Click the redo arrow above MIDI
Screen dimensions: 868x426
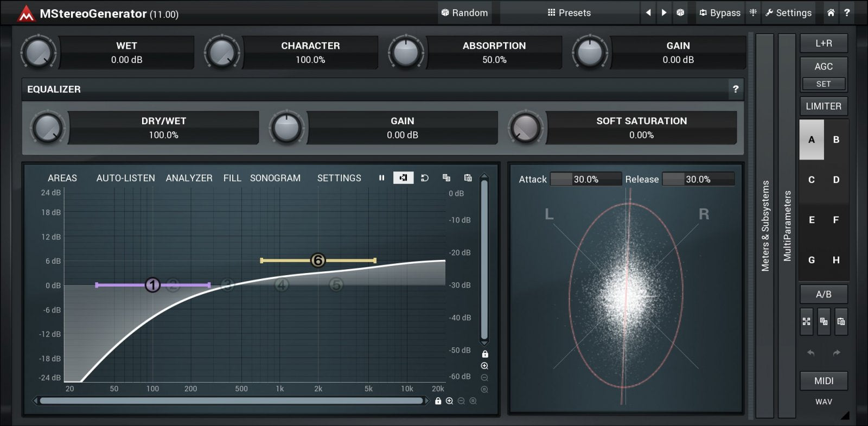pos(837,353)
